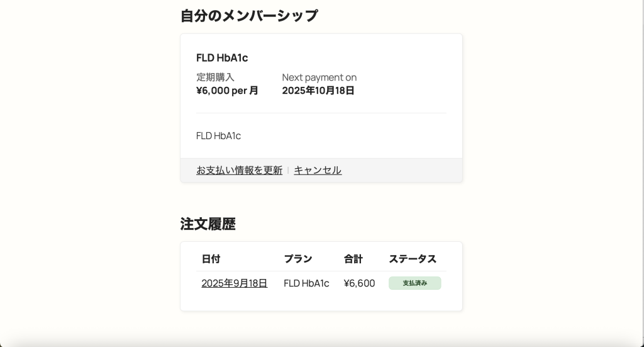Click the ¥6,000 per 月 price
644x347 pixels.
pos(227,91)
